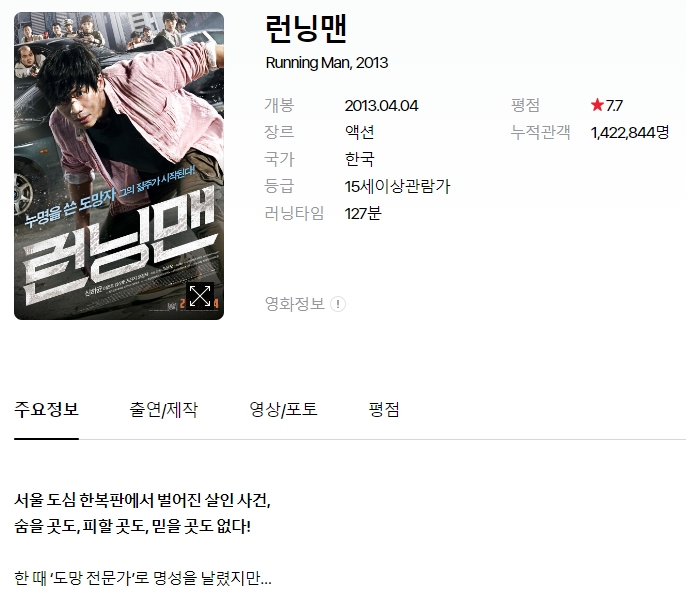
Task: Select the 평점 tab
Action: coord(384,410)
